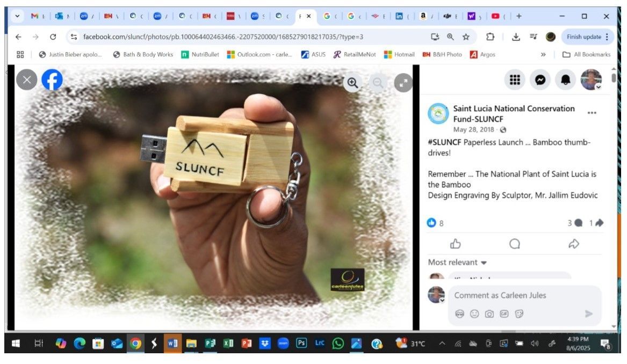627x364 pixels.
Task: Open media controls icon
Action: click(x=534, y=37)
